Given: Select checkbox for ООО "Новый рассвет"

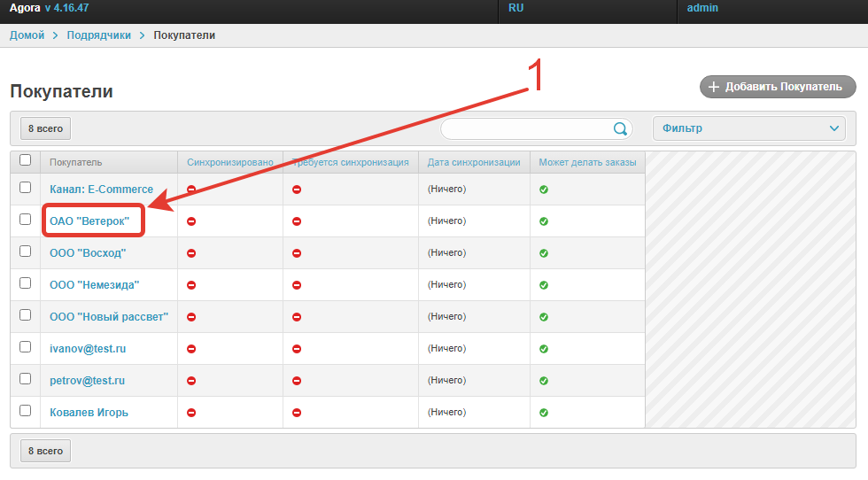Looking at the screenshot, I should (26, 315).
